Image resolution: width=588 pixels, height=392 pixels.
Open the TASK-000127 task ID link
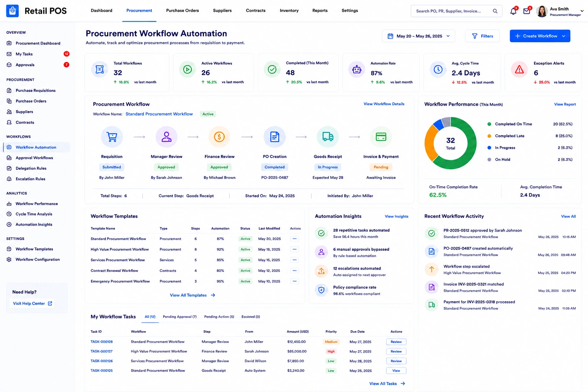pos(101,351)
